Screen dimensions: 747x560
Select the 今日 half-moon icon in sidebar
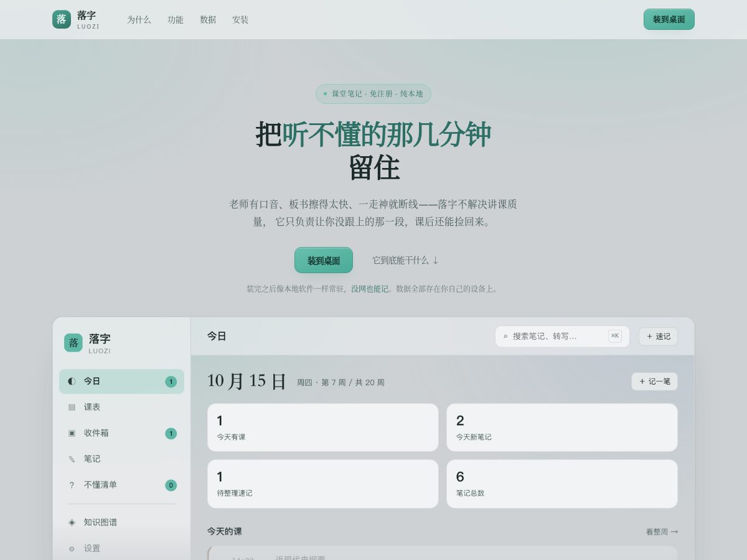pos(72,381)
